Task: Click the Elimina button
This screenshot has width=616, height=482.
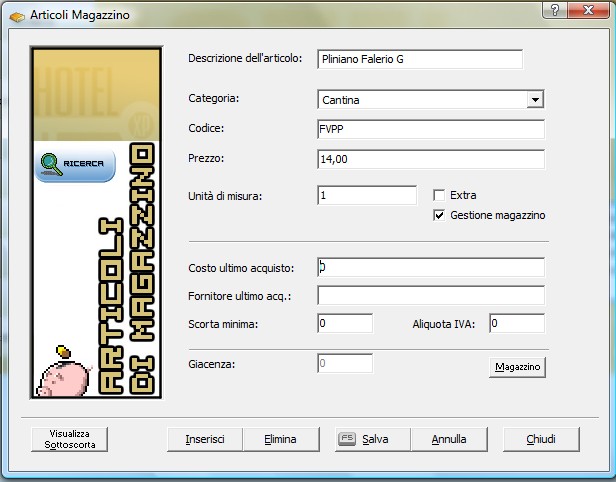Action: (281, 439)
